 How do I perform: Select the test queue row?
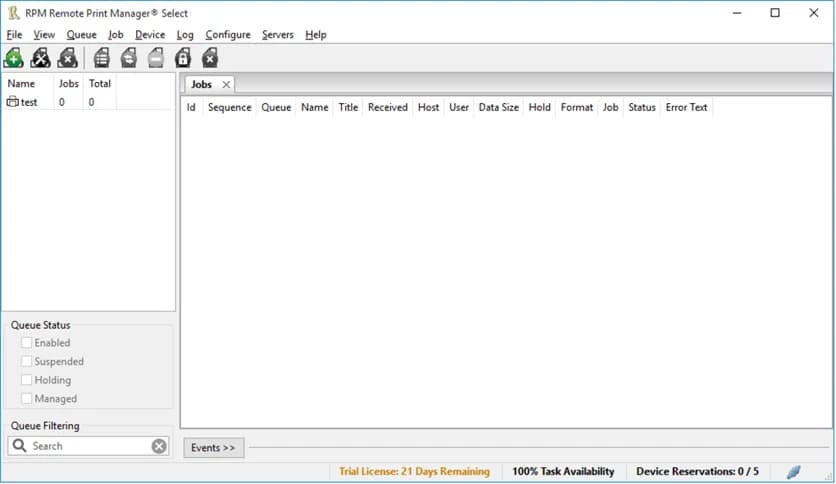(89, 102)
